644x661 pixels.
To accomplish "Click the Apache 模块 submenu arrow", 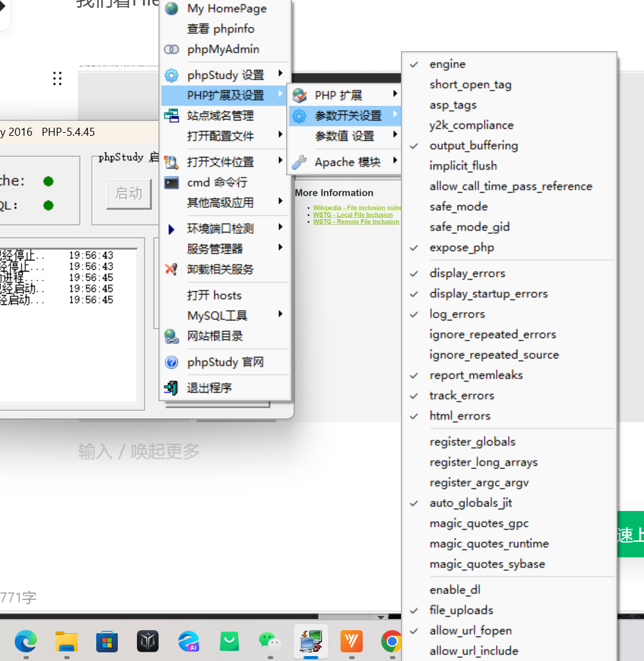I will (x=395, y=160).
